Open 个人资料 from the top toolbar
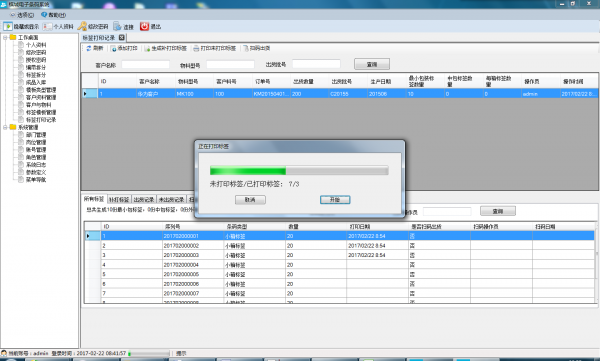This screenshot has width=600, height=361. point(58,26)
